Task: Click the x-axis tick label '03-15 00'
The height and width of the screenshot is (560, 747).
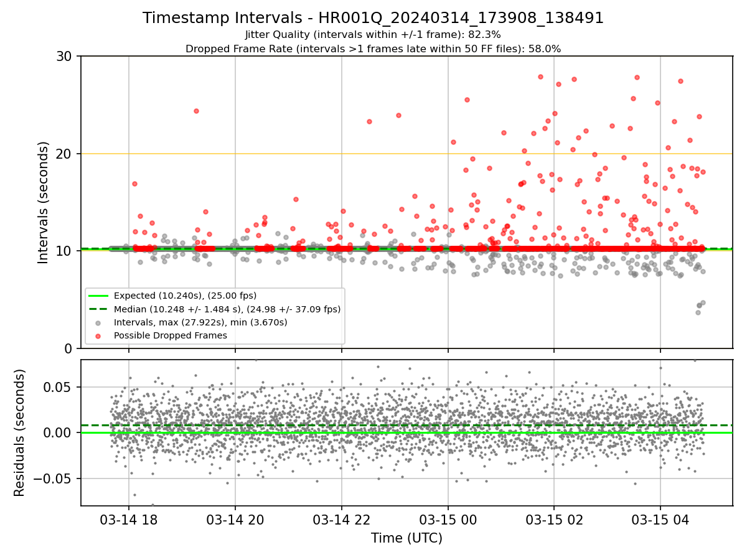Action: point(448,519)
